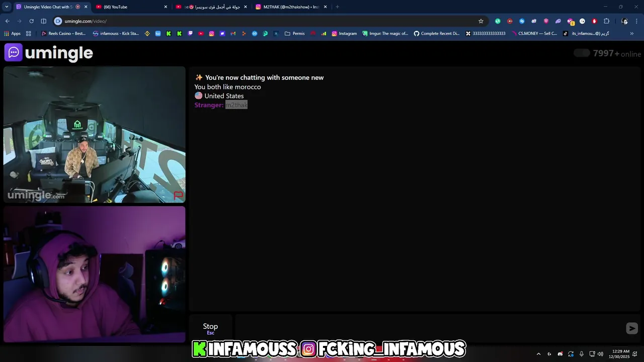Show more bookmarks with the double chevron
Image resolution: width=644 pixels, height=362 pixels.
tap(632, 34)
